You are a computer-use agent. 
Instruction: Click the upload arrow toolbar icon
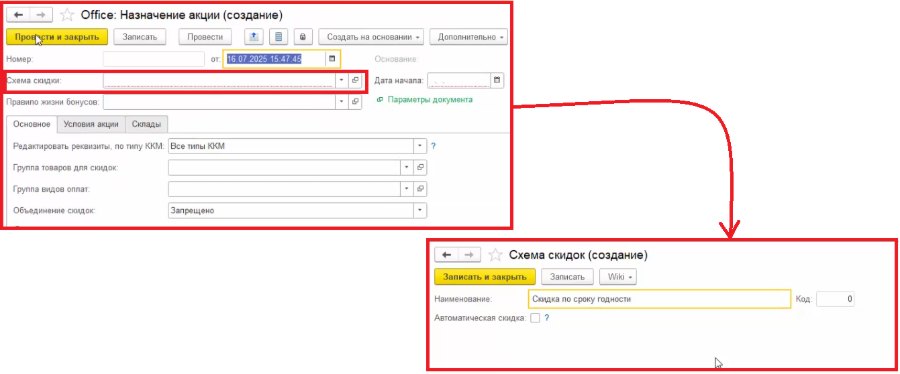tap(253, 37)
